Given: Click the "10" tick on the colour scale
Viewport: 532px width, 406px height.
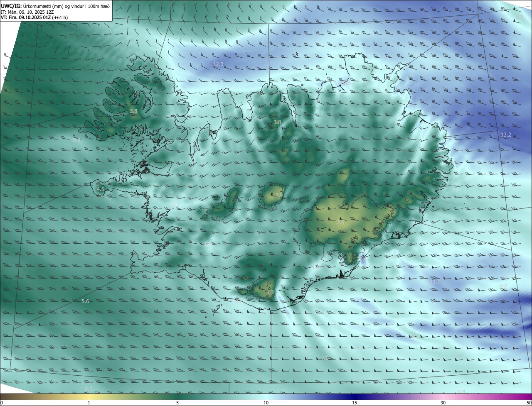Looking at the screenshot, I should pos(266,403).
